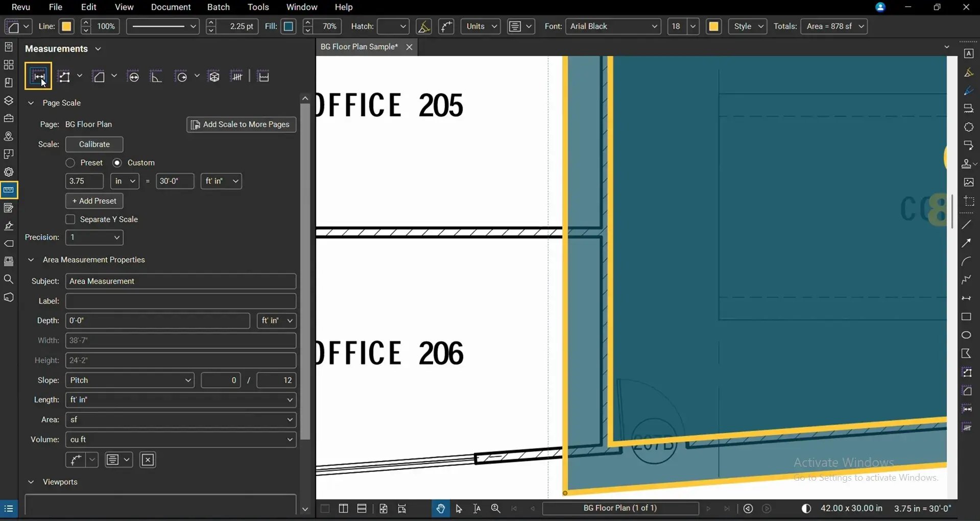Enable Separate Y Scale checkbox
Screen dimensions: 980x521
(70, 220)
